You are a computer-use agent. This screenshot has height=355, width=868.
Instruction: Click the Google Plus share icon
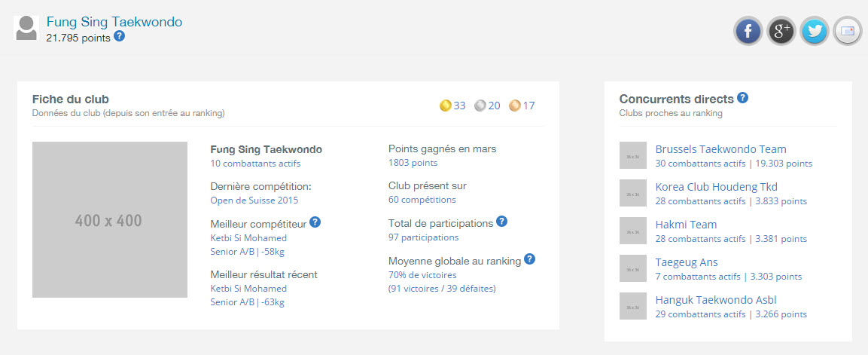(x=781, y=31)
